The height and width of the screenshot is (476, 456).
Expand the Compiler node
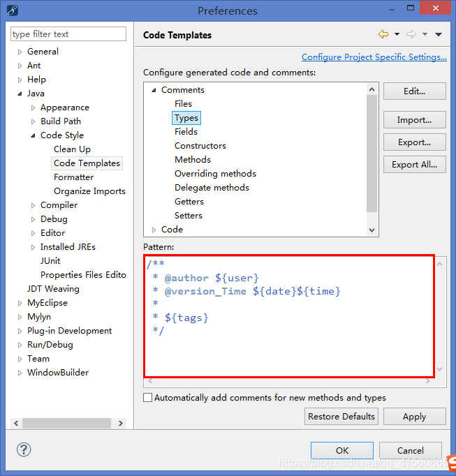pos(33,205)
